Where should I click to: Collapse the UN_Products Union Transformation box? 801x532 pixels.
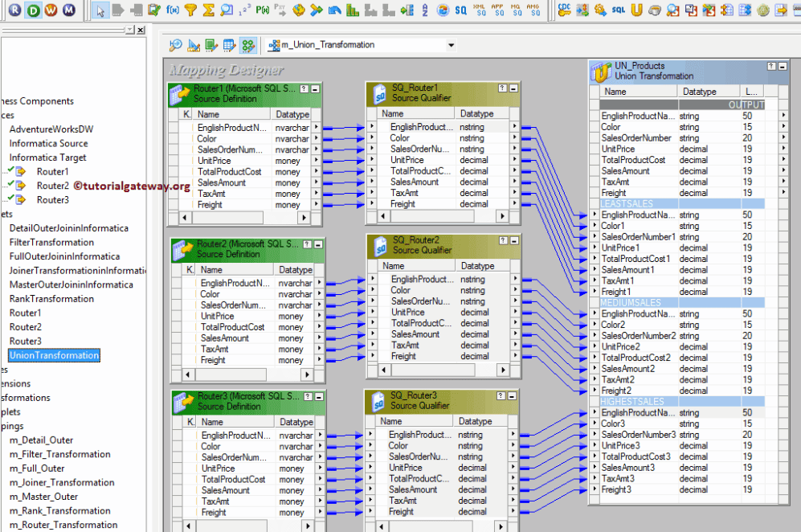coord(784,66)
